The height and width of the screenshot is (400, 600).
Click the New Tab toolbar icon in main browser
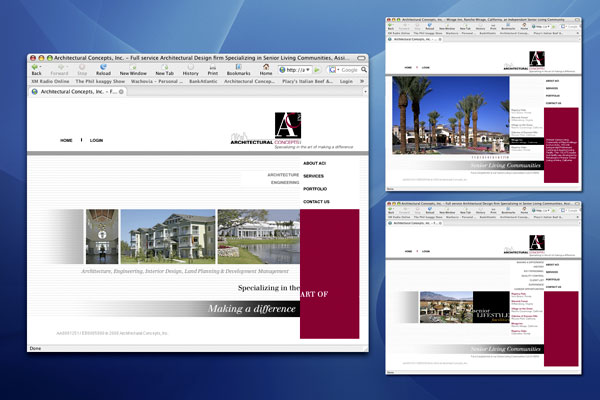click(x=164, y=69)
